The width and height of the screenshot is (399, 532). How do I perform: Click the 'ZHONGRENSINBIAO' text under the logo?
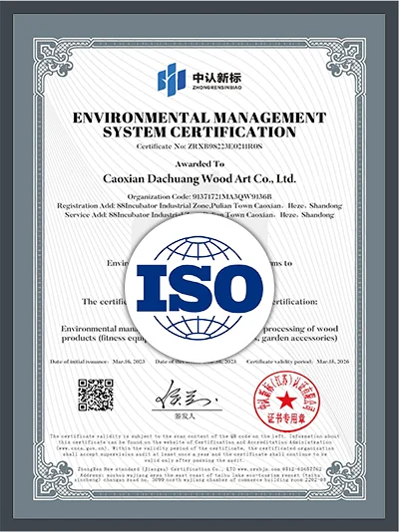coord(216,88)
